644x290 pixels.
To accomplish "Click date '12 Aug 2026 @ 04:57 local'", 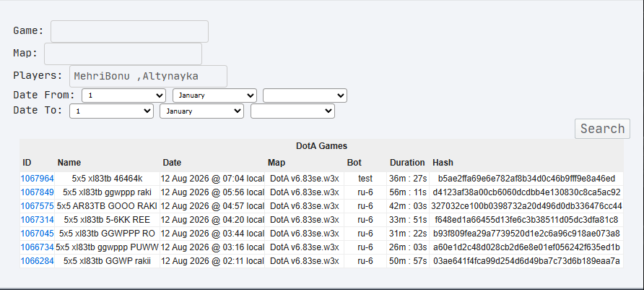I will pyautogui.click(x=212, y=206).
